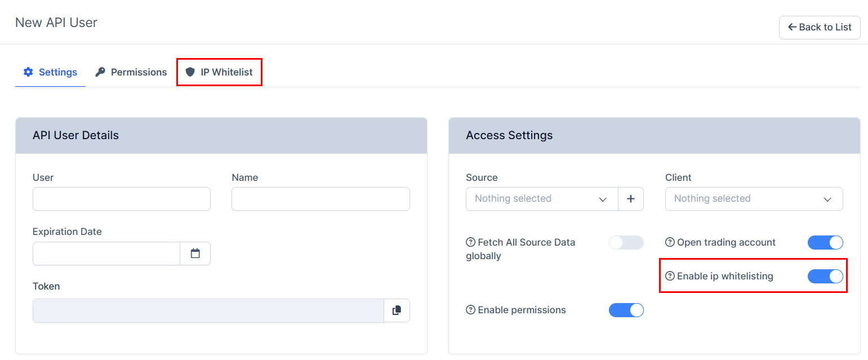This screenshot has height=360, width=868.
Task: Select the Settings tab
Action: tap(50, 72)
